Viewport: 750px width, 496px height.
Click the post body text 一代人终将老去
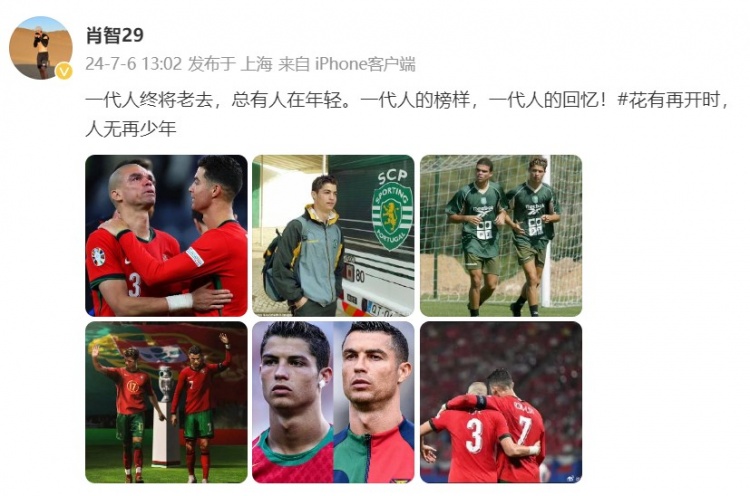pos(148,100)
